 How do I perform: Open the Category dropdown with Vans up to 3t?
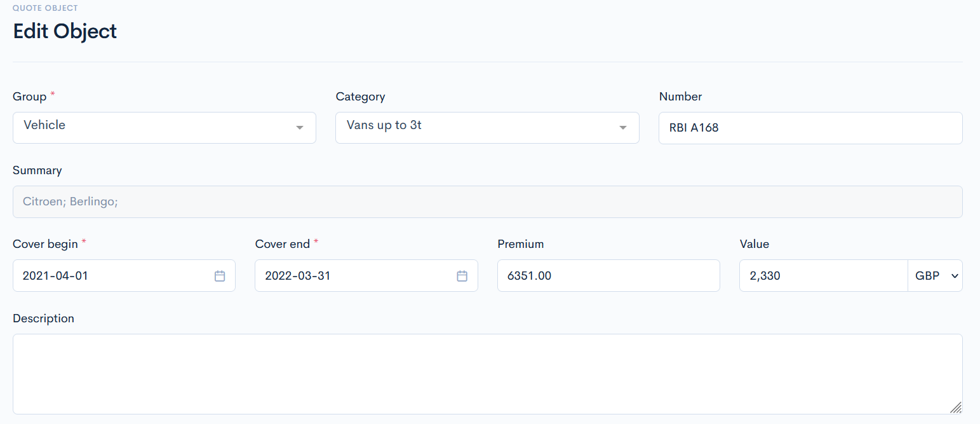click(x=487, y=128)
